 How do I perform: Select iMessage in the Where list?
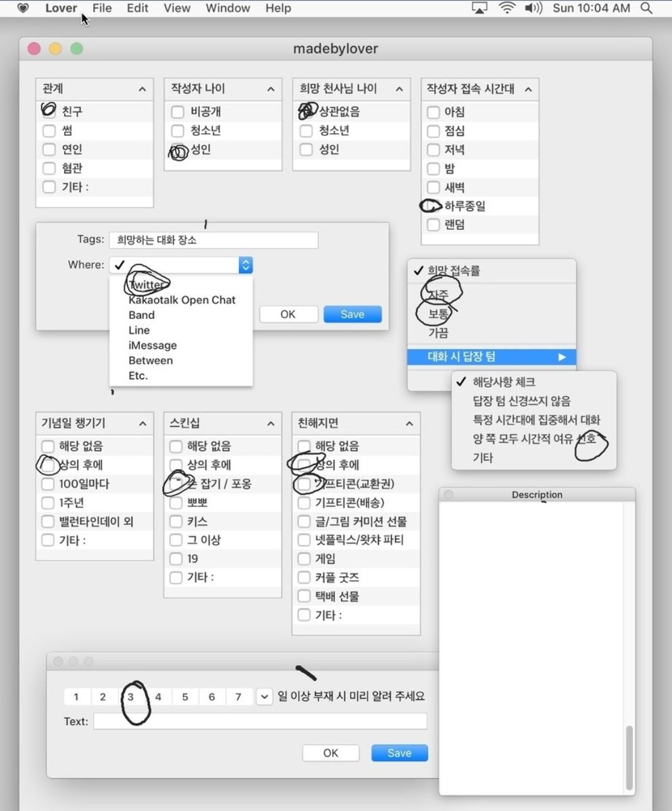coord(153,345)
